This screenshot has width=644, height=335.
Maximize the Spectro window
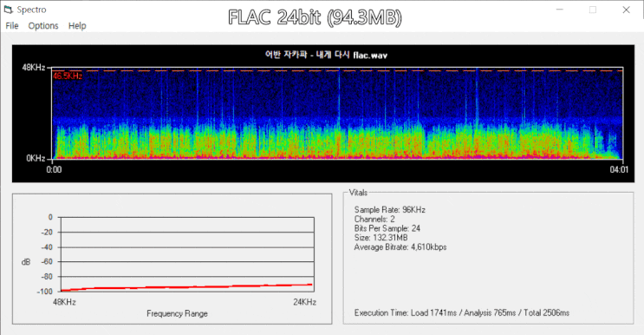click(x=593, y=10)
